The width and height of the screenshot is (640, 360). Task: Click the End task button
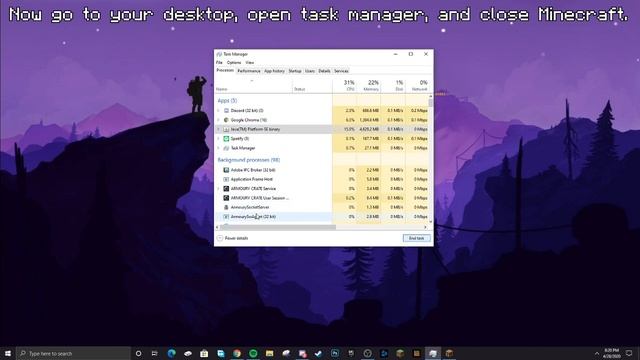pos(416,238)
